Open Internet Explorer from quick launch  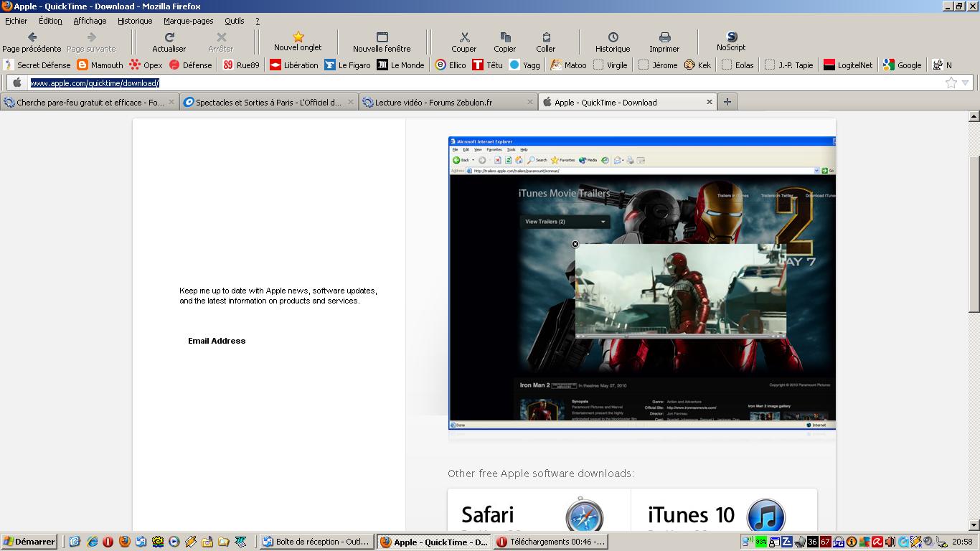92,542
